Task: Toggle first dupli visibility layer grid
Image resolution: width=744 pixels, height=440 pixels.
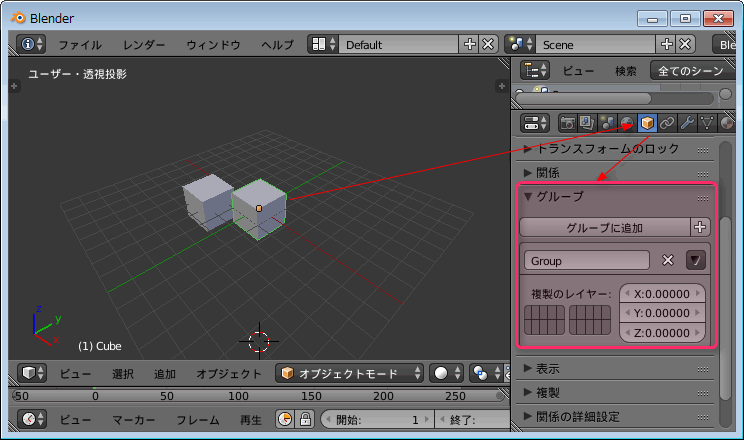Action: (544, 320)
